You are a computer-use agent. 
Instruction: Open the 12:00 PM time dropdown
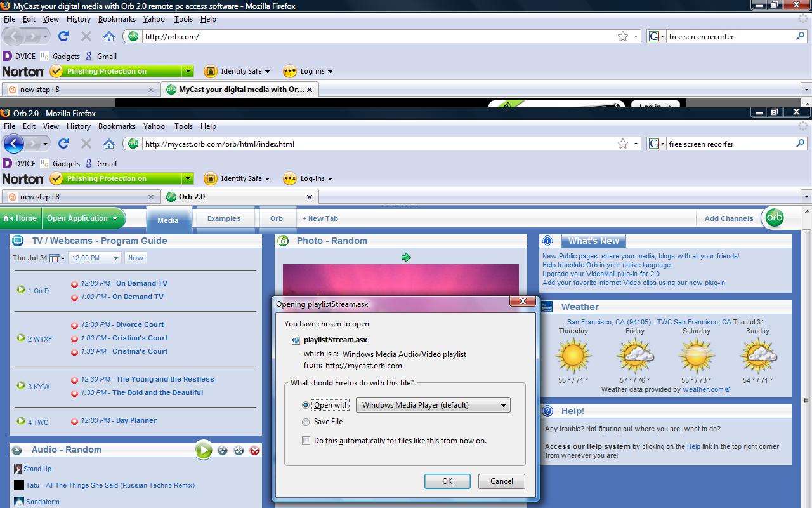pos(95,258)
